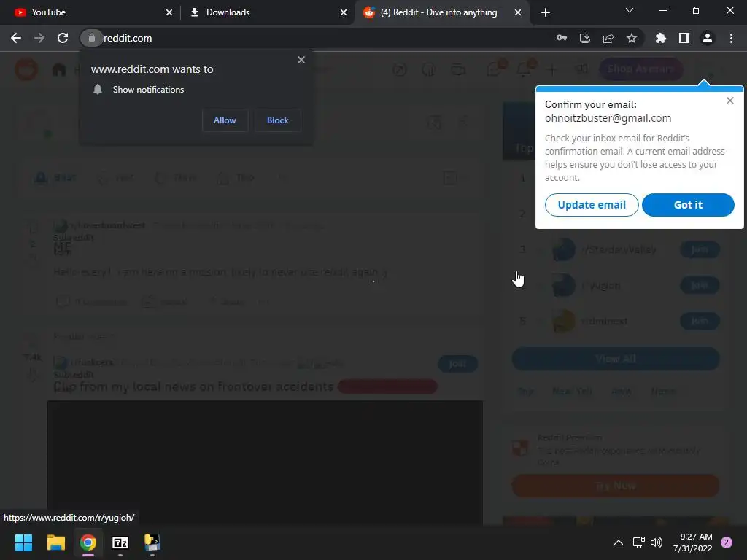Close the Downloads tab
747x560 pixels.
pyautogui.click(x=344, y=12)
